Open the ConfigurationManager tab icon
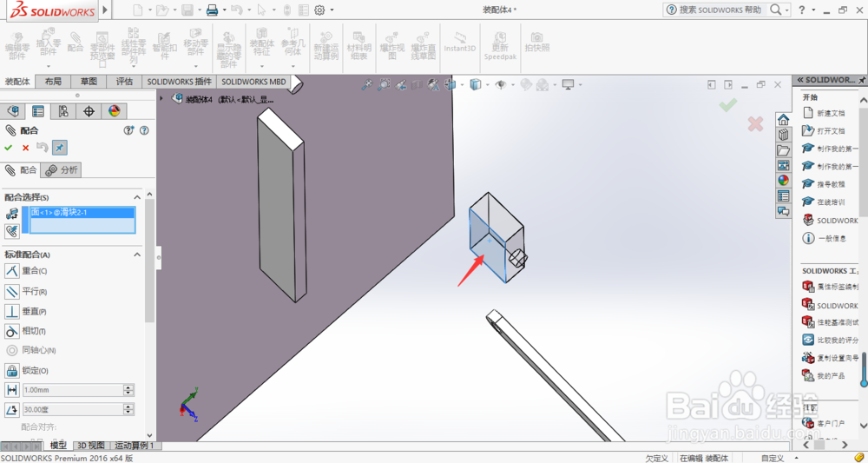 pyautogui.click(x=63, y=111)
